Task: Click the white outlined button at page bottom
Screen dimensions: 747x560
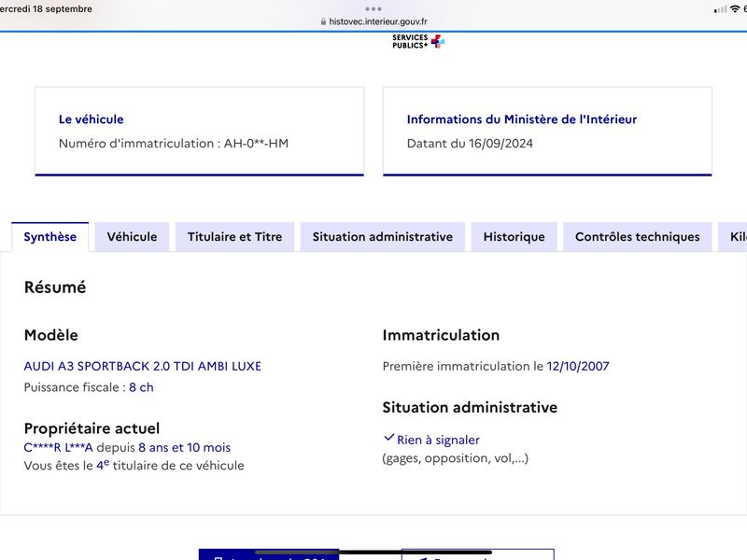Action: point(478,554)
